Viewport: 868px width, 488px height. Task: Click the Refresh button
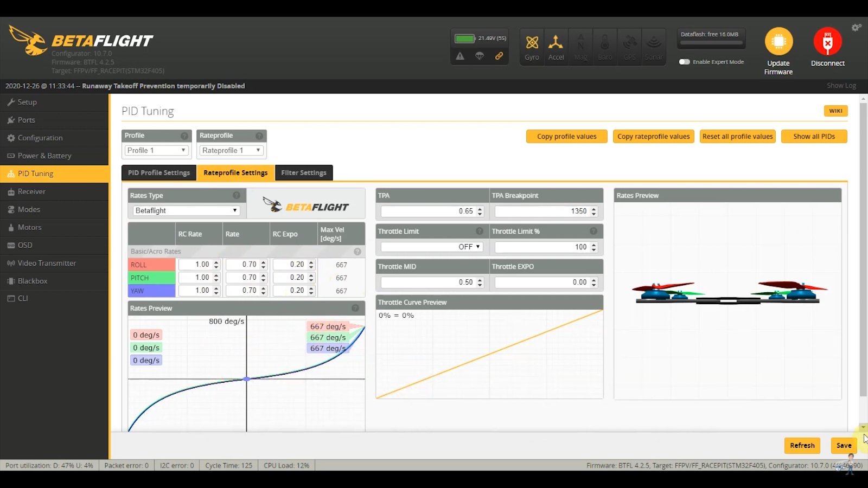(802, 445)
